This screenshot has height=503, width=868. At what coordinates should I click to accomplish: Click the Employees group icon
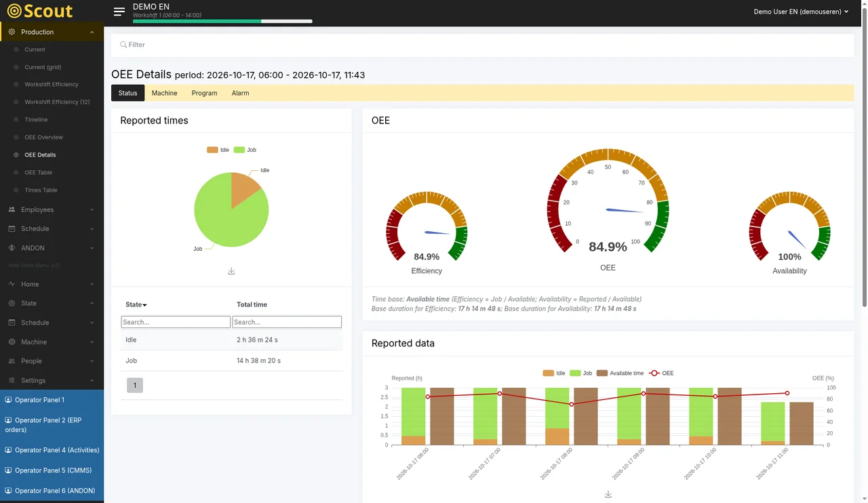coord(12,209)
